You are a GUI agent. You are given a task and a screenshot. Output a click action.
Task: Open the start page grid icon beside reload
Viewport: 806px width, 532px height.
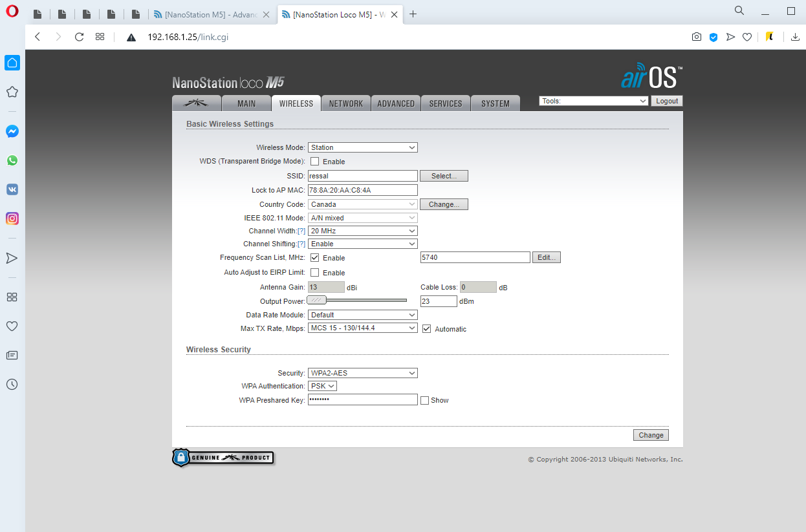[100, 37]
